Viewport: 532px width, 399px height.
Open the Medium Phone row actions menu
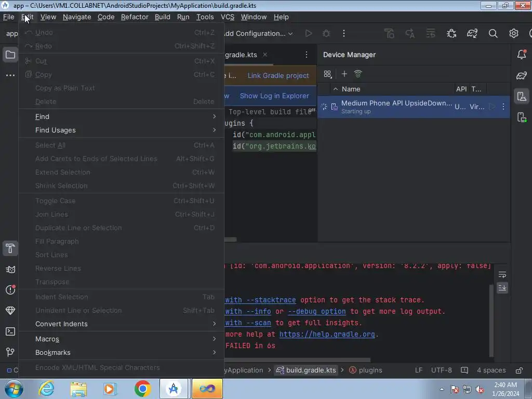(503, 107)
